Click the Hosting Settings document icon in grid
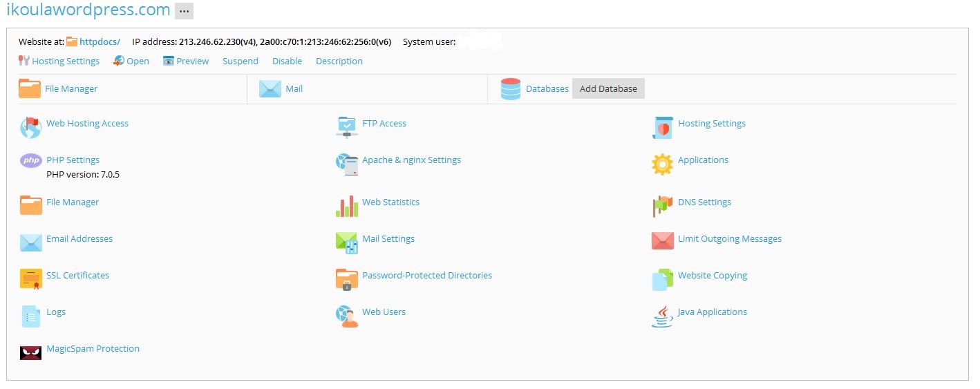This screenshot has width=980, height=389. [663, 127]
